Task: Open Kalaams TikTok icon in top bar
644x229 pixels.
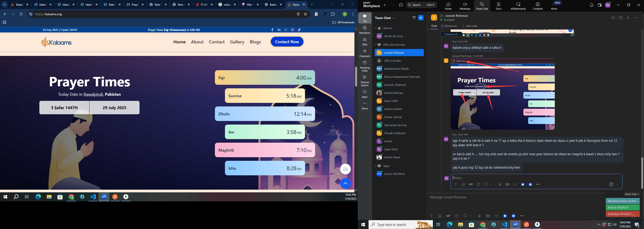Action: [x=299, y=30]
